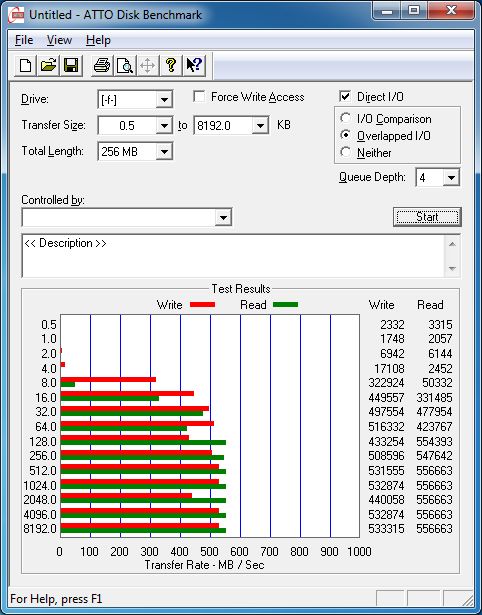Print results with the printer icon
482x615 pixels.
[102, 65]
